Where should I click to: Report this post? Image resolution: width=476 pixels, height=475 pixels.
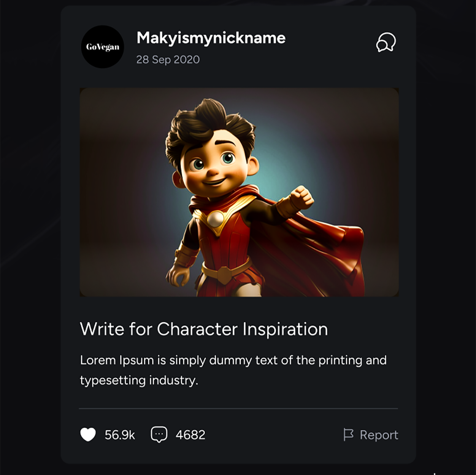tap(379, 435)
